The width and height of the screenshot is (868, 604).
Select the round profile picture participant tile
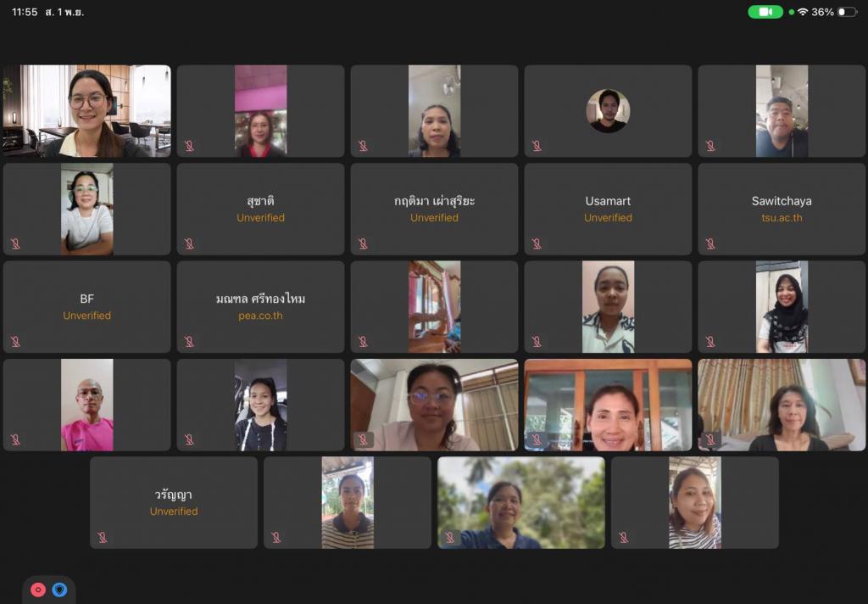pyautogui.click(x=608, y=111)
